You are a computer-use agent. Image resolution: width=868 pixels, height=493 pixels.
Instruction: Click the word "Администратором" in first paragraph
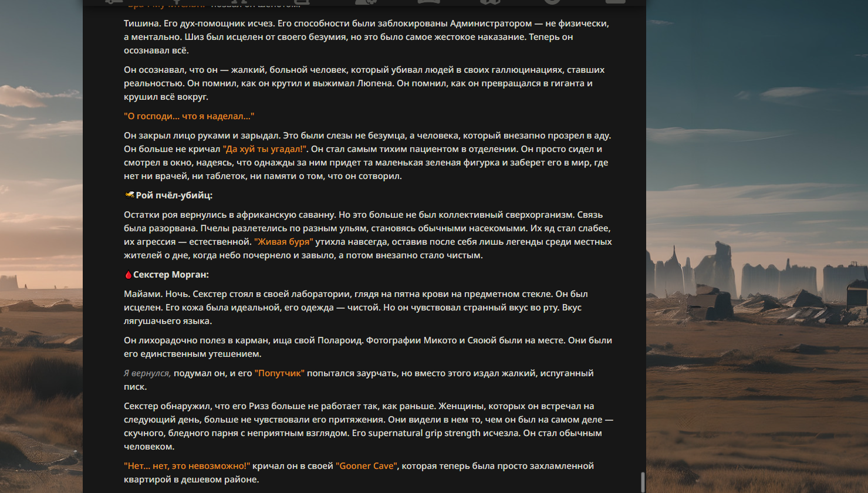click(491, 23)
